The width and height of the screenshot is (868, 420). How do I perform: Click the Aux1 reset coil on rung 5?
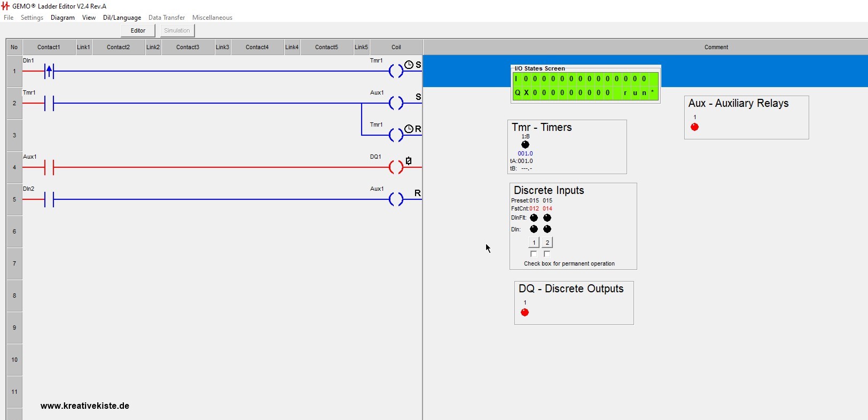click(x=396, y=199)
